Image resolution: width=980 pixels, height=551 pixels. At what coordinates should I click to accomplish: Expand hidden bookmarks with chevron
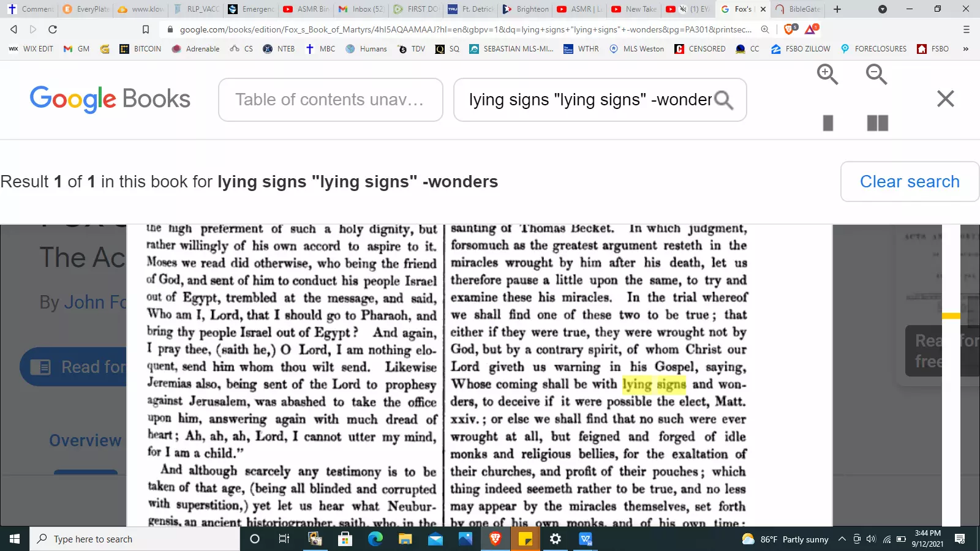966,49
